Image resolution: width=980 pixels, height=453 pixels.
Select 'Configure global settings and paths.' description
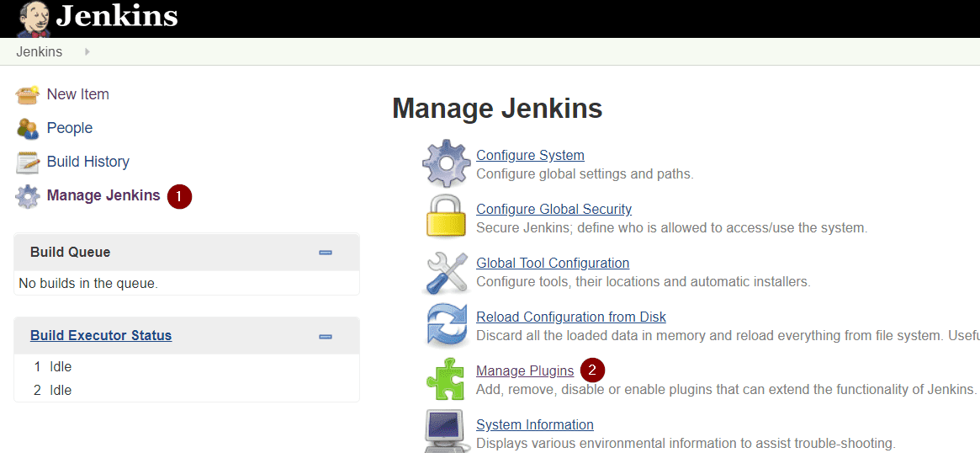pos(585,174)
